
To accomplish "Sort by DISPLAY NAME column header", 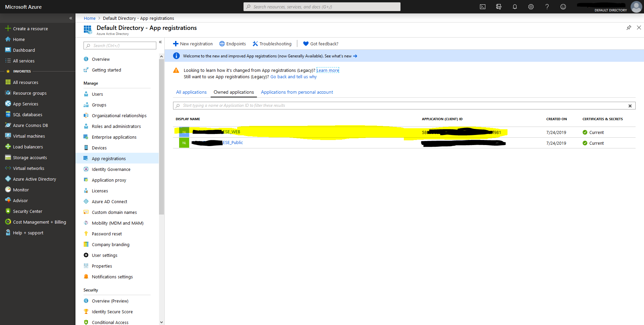I will coord(188,119).
